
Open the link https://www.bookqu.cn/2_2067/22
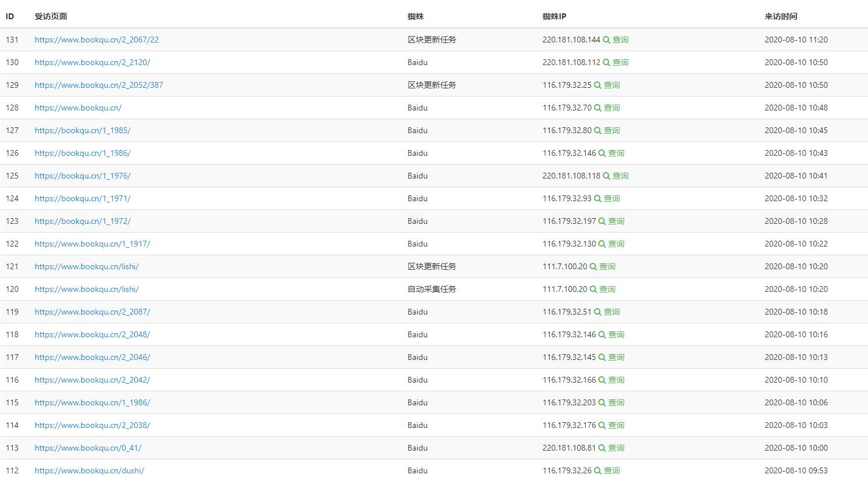[97, 40]
